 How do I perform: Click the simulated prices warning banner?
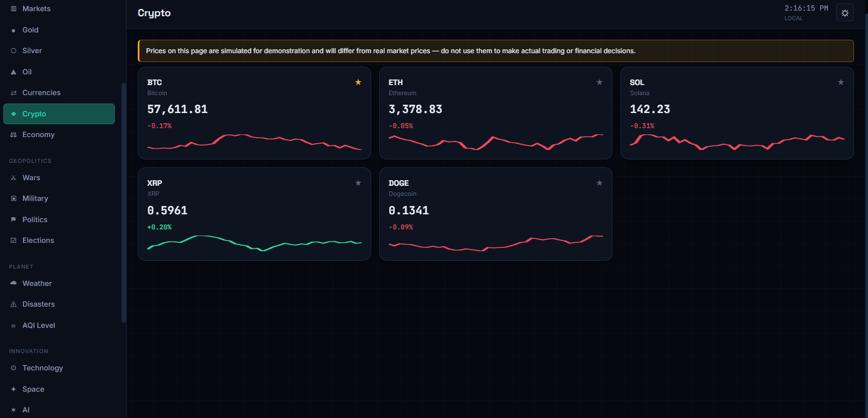[x=496, y=51]
